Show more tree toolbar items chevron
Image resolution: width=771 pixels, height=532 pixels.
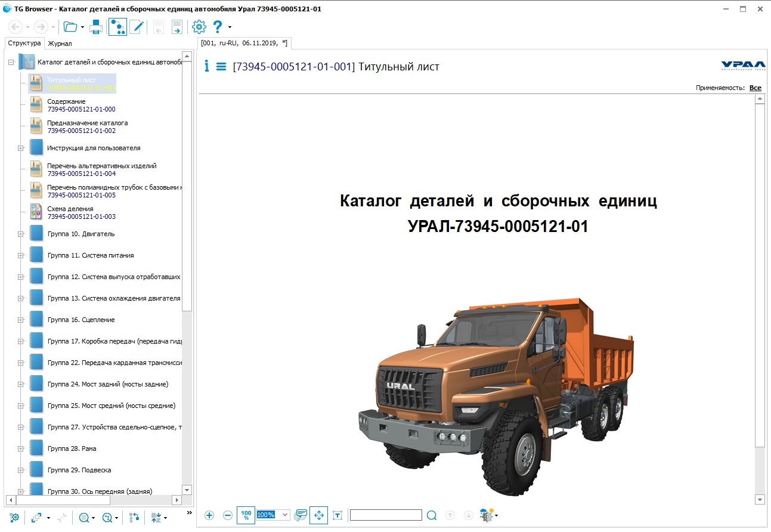point(190,512)
